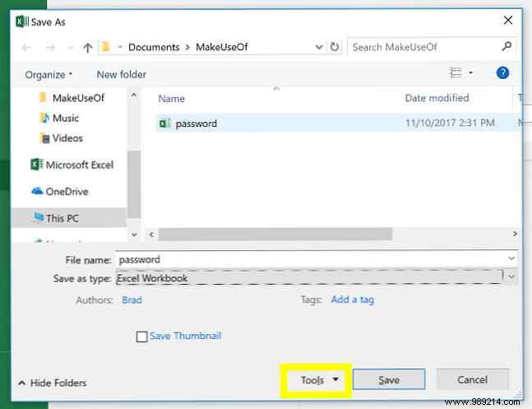The height and width of the screenshot is (409, 532).
Task: Click into the File name field
Action: click(x=311, y=259)
